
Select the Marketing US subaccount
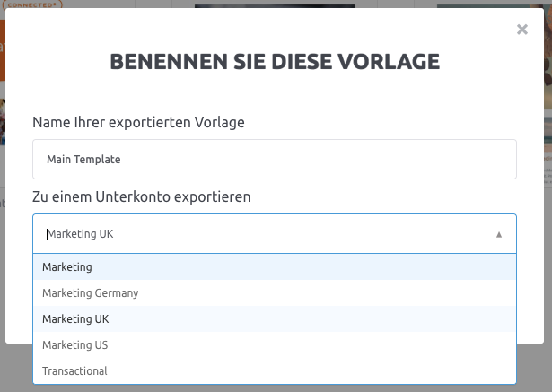275,345
